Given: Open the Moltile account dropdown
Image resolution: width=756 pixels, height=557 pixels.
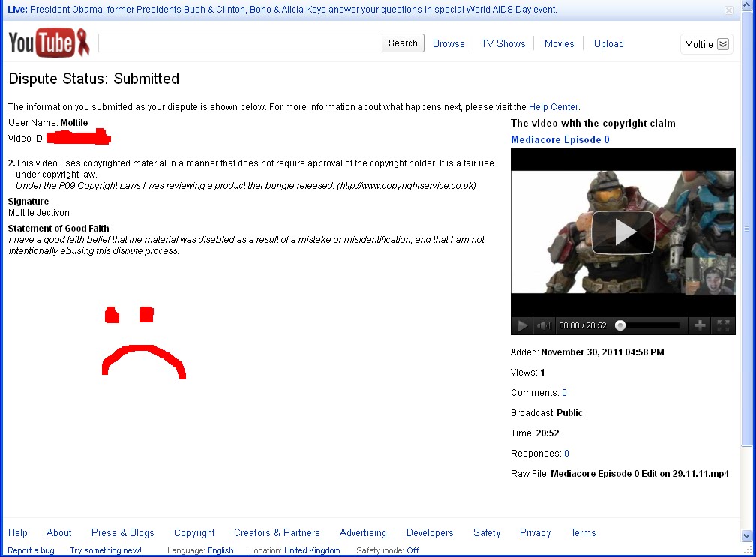Looking at the screenshot, I should coord(706,44).
